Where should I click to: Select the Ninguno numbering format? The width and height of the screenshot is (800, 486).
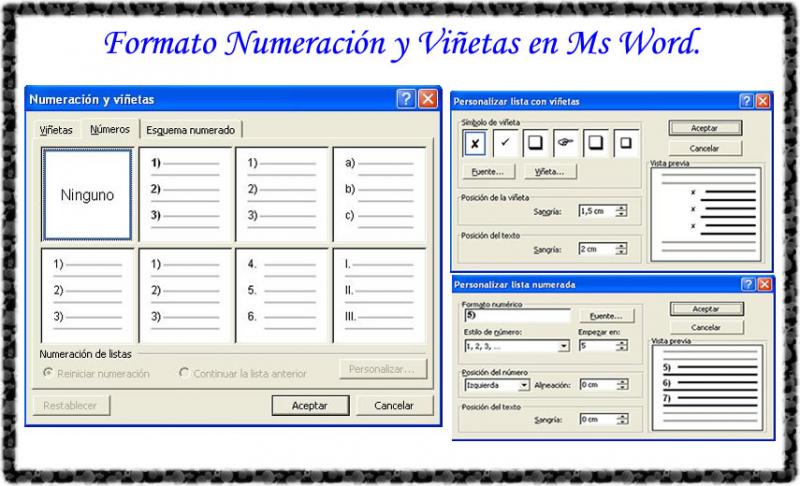pyautogui.click(x=87, y=194)
